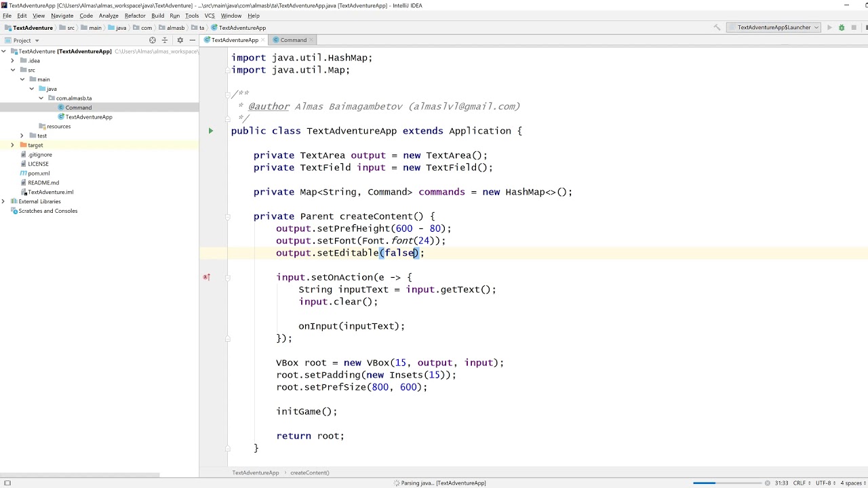Expand the test folder
Screen dimensions: 868x488
22,136
